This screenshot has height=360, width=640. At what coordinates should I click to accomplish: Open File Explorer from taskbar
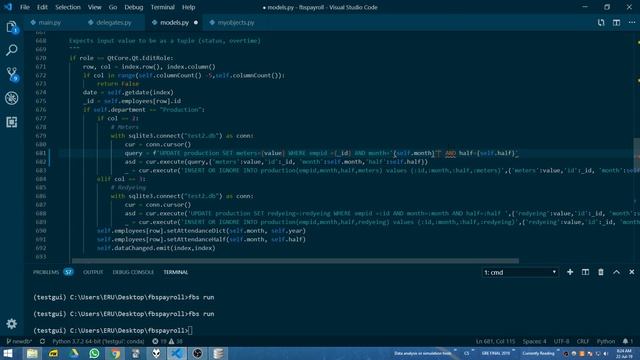(32, 353)
